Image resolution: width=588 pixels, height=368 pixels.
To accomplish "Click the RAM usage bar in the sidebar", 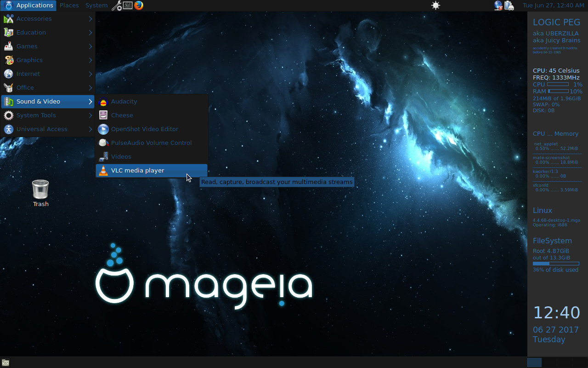I will [x=558, y=92].
